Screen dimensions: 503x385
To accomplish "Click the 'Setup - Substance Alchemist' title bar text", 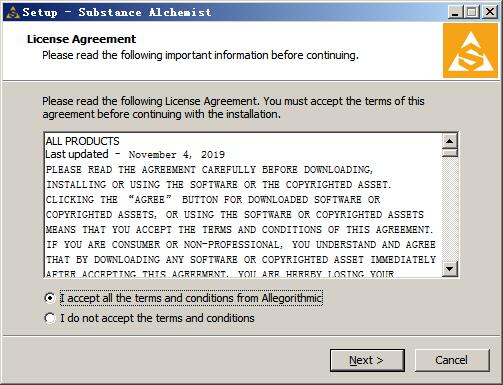I will [x=117, y=12].
